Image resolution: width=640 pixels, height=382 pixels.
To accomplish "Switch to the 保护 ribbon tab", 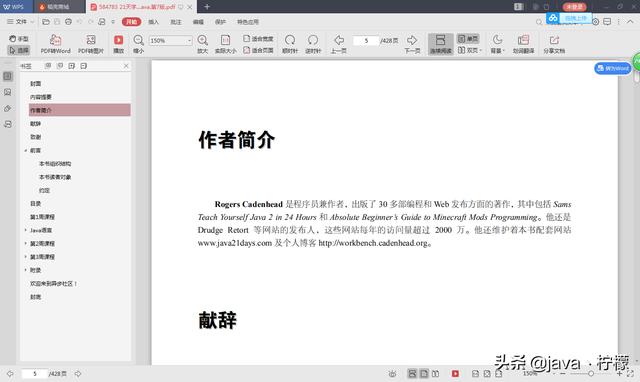I will pyautogui.click(x=220, y=22).
